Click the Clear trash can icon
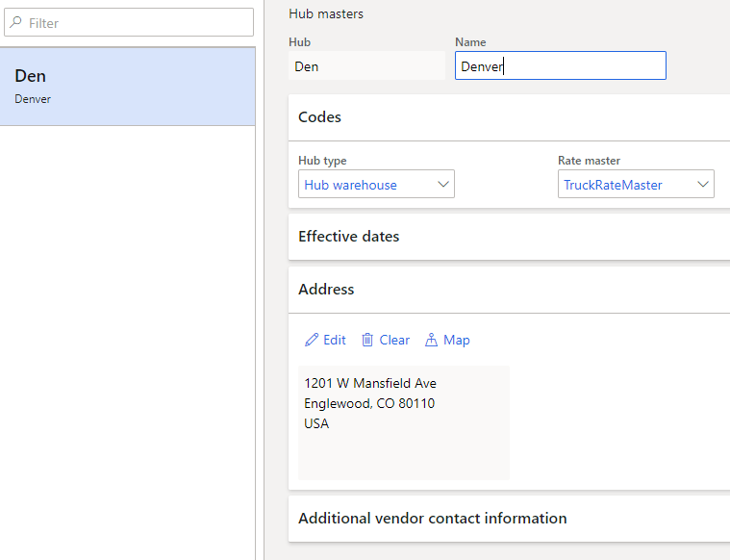The width and height of the screenshot is (730, 560). pyautogui.click(x=367, y=340)
